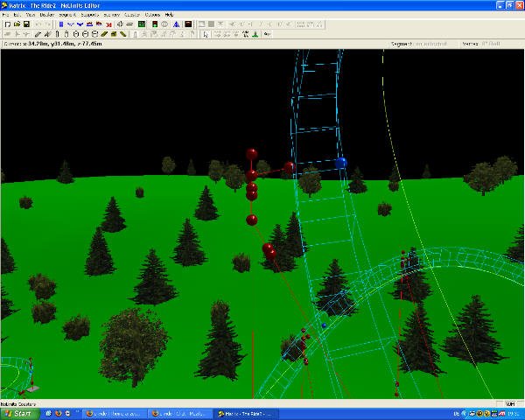This screenshot has width=525, height=420.
Task: Click the cursor coordinates readout text
Action: pos(52,44)
